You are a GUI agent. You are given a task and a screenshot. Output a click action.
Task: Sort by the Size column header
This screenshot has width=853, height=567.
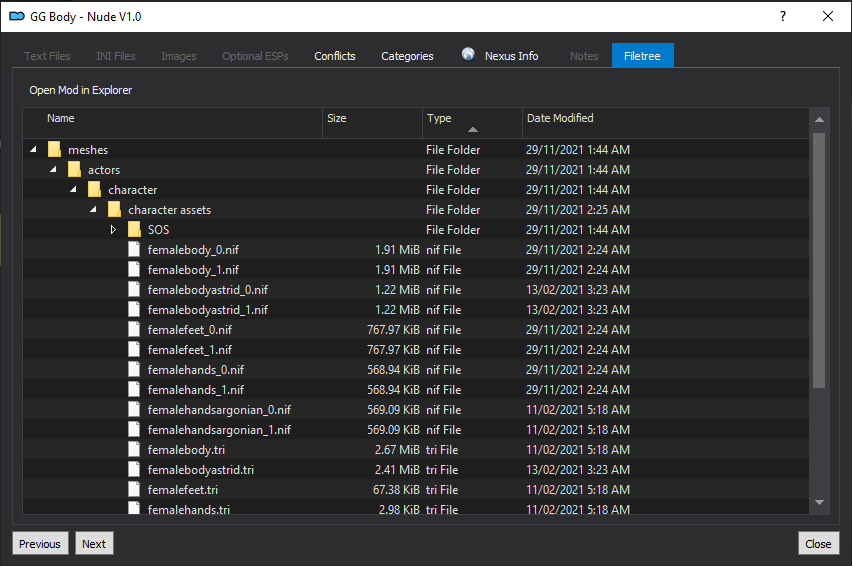point(373,123)
